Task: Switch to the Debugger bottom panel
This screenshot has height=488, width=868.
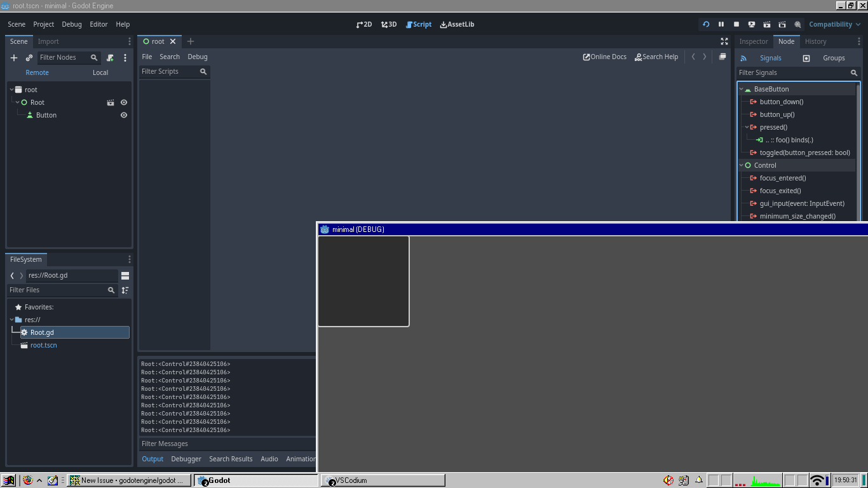Action: coord(186,459)
